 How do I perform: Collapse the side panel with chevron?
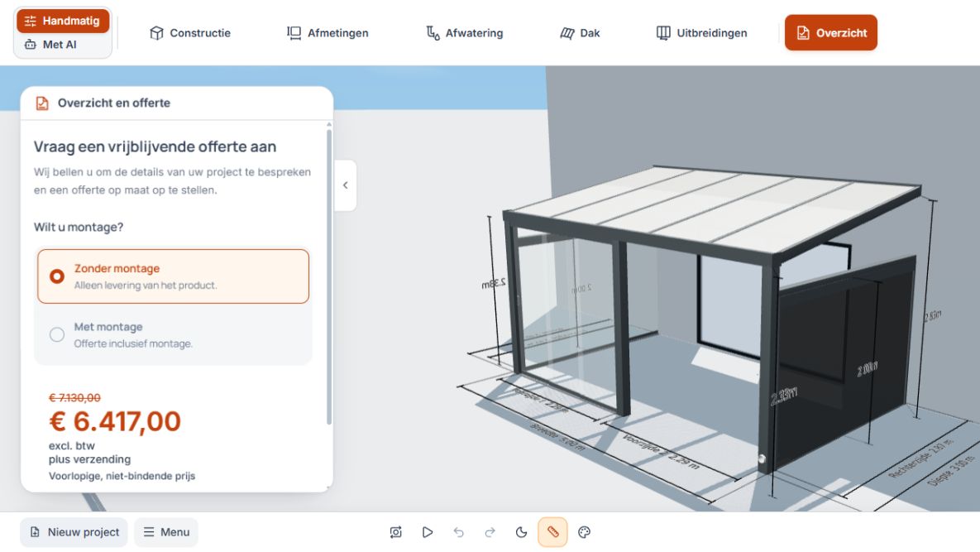(345, 185)
